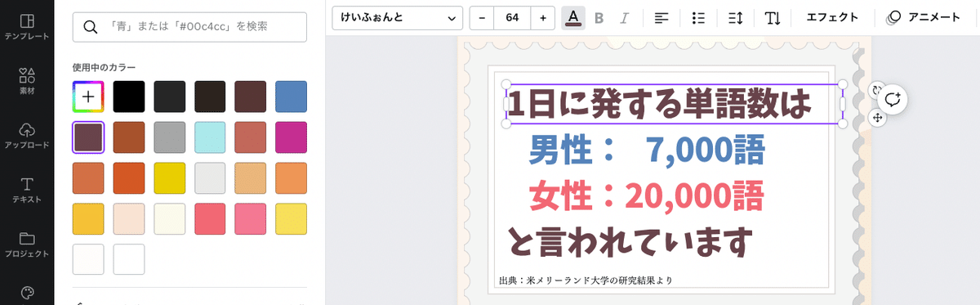980x305 pixels.
Task: Pick the bright yellow color swatch
Action: pyautogui.click(x=170, y=178)
